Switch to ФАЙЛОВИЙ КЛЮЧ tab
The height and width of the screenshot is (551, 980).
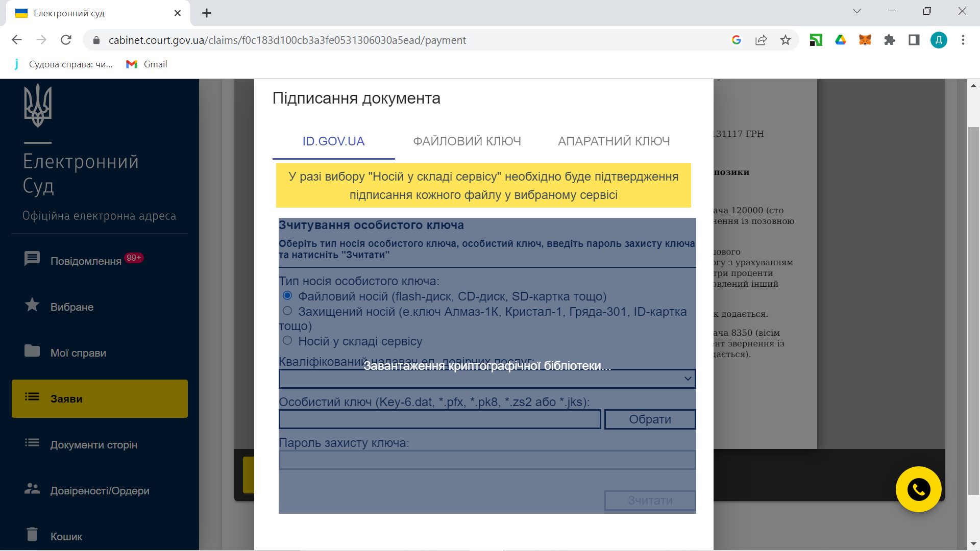point(467,141)
